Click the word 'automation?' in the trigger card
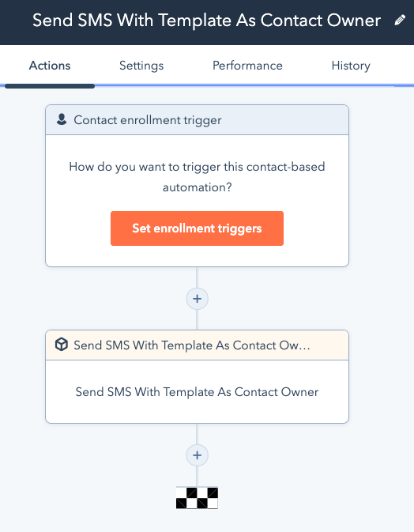Image resolution: width=414 pixels, height=532 pixels. point(197,187)
